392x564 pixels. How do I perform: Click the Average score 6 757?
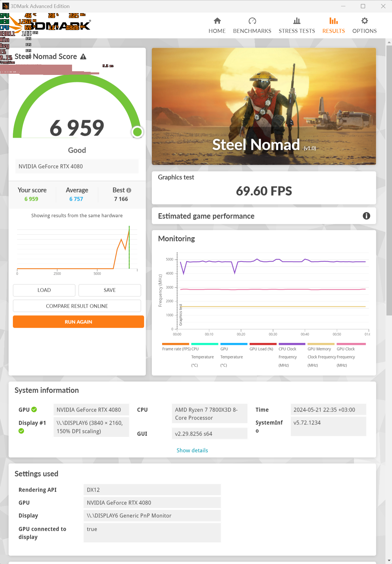click(x=76, y=199)
